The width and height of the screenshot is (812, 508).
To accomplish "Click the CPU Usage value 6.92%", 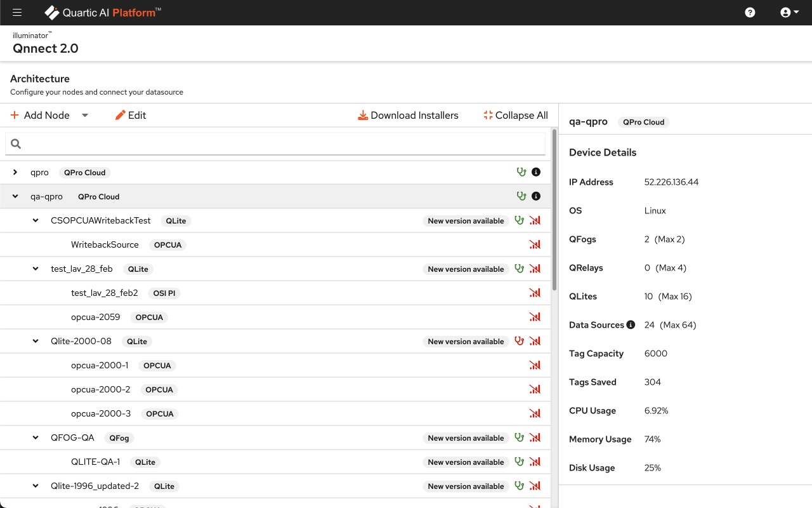I will coord(656,410).
